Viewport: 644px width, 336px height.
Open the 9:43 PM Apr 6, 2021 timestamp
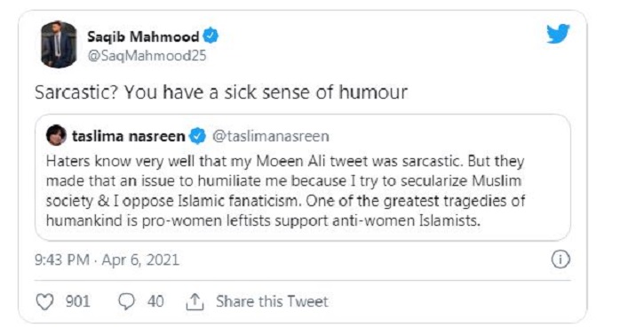tap(107, 260)
